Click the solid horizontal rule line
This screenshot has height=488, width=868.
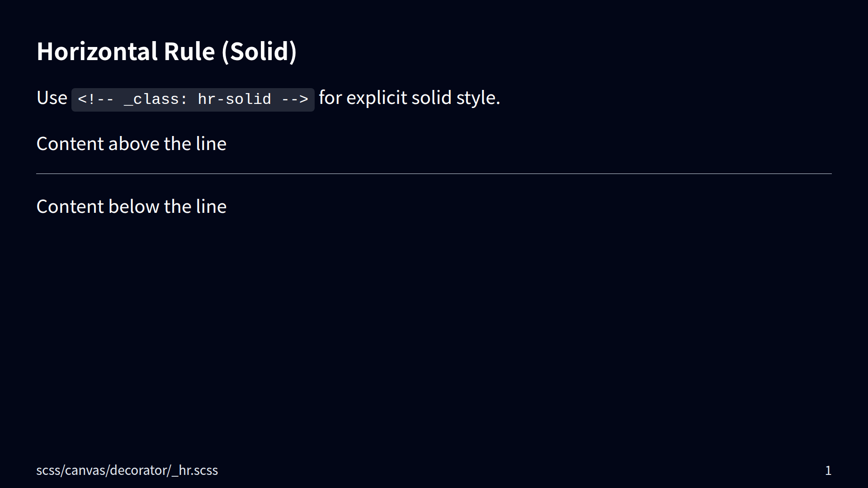(434, 174)
